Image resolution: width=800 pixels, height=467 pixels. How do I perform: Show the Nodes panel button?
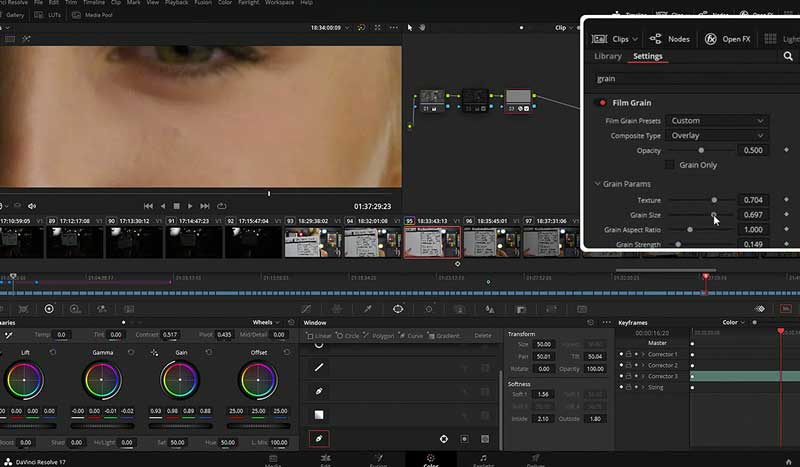tap(669, 39)
